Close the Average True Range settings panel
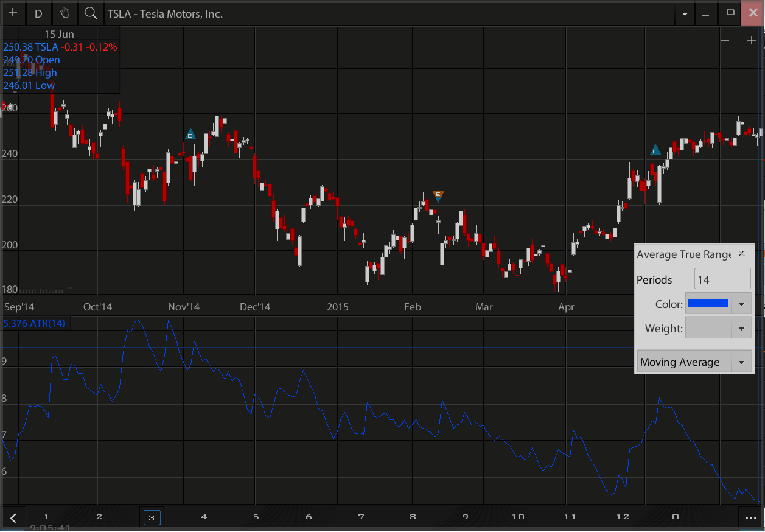765x532 pixels. (741, 253)
